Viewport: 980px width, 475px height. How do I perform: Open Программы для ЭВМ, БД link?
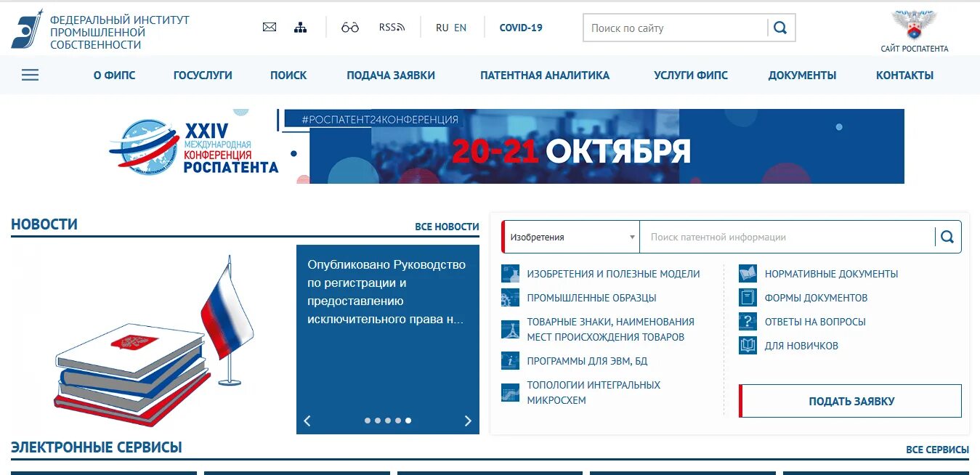click(587, 361)
